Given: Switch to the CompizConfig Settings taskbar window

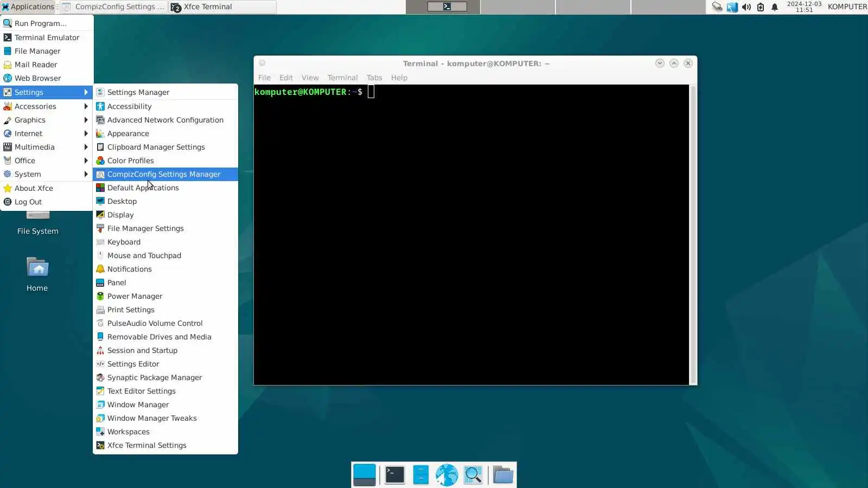Looking at the screenshot, I should pos(113,7).
